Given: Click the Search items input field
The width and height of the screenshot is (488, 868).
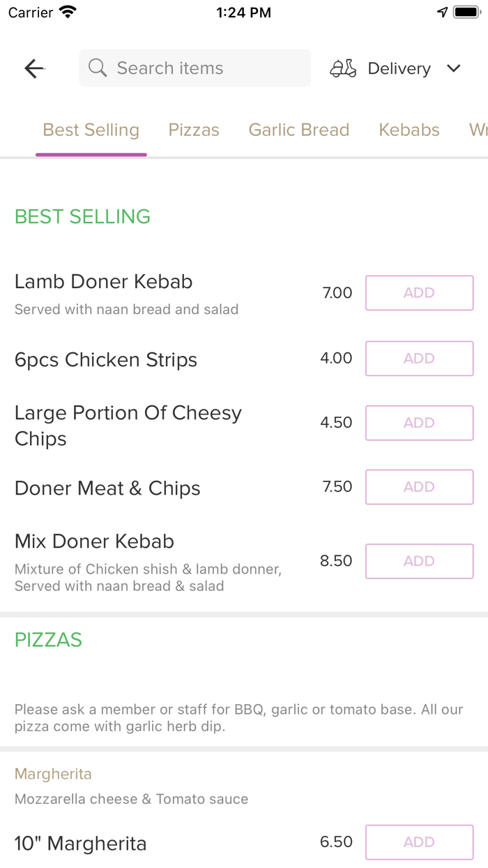Looking at the screenshot, I should (194, 68).
